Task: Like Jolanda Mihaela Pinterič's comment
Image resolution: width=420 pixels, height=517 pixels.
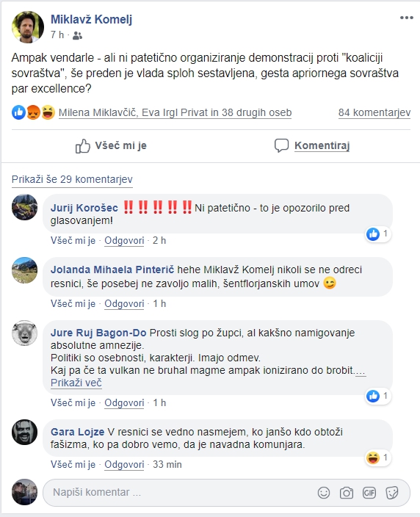Action: tap(73, 304)
